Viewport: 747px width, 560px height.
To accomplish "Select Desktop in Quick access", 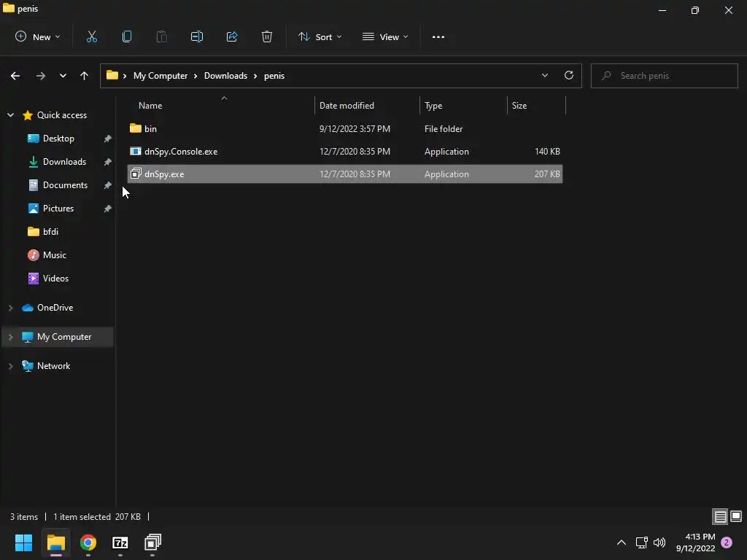I will [x=58, y=138].
